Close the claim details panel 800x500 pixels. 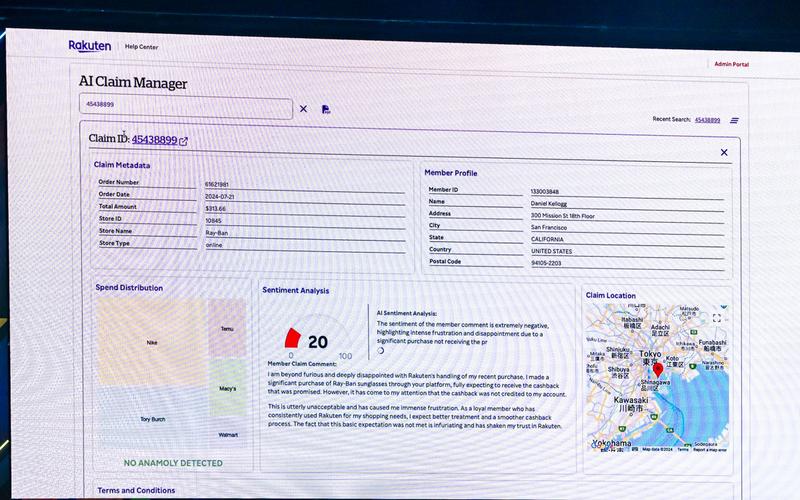pos(724,153)
